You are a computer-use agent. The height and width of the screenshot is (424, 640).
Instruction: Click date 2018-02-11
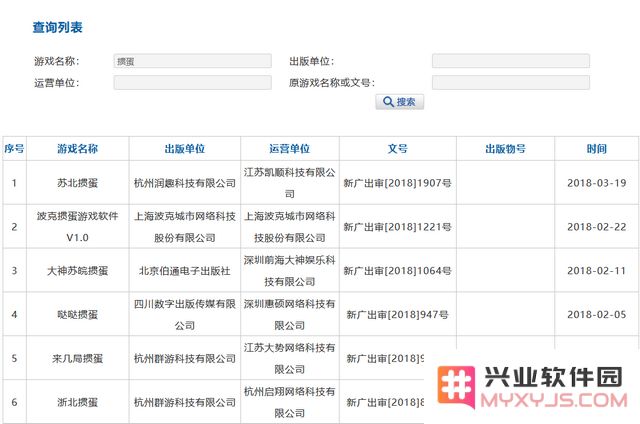(597, 271)
